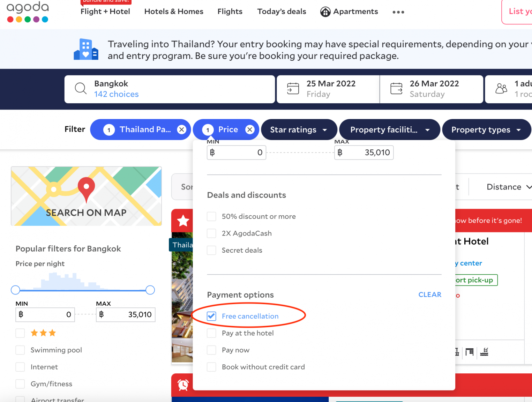
Task: Open the Distance sort dropdown
Action: (509, 187)
